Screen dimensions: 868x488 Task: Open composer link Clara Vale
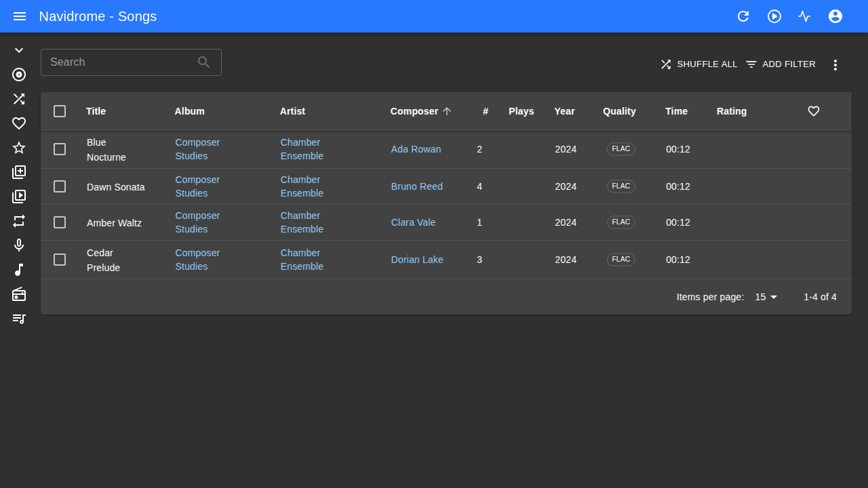(413, 222)
